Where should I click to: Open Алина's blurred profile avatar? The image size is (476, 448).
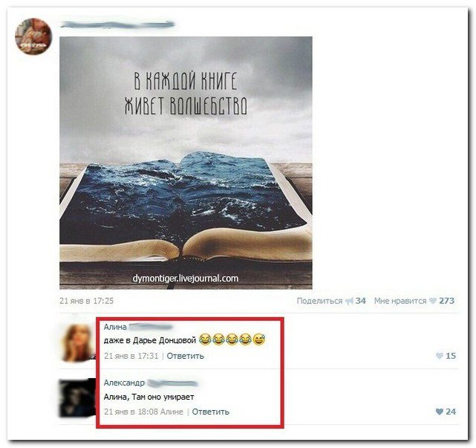[77, 342]
